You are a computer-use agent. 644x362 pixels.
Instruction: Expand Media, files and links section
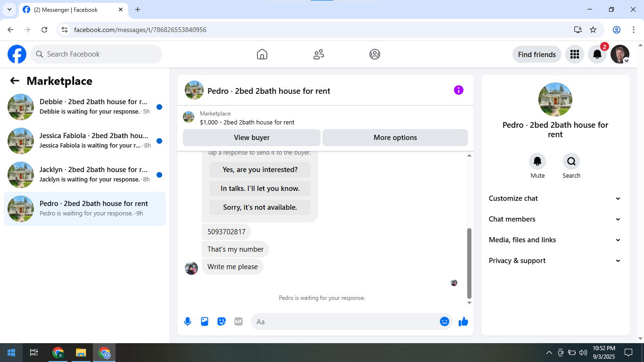point(555,240)
